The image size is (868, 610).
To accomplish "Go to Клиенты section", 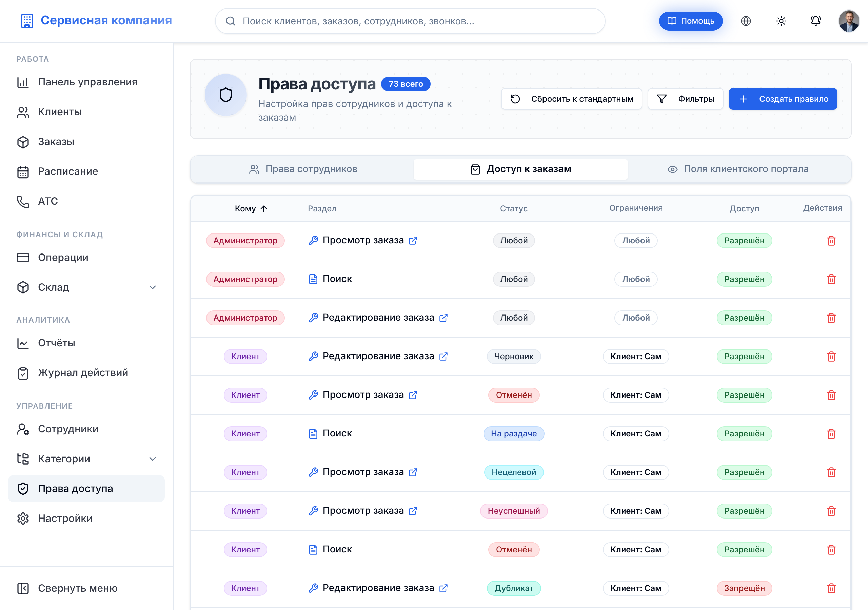I will click(86, 112).
